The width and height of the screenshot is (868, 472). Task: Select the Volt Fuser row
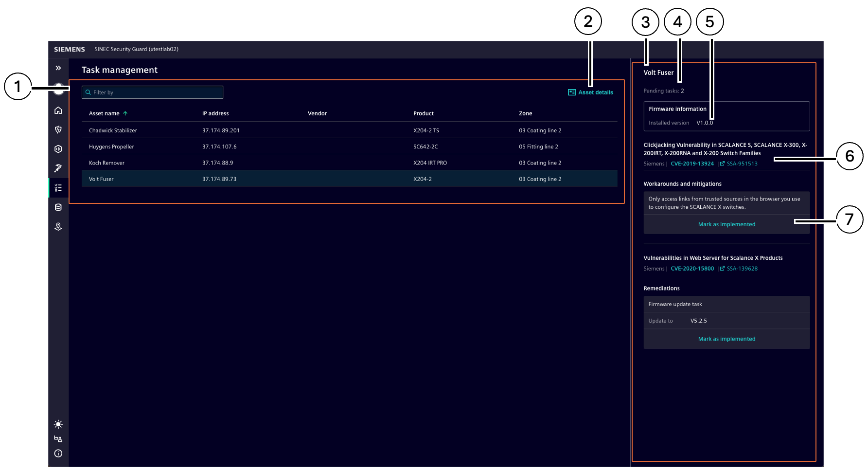pos(350,179)
